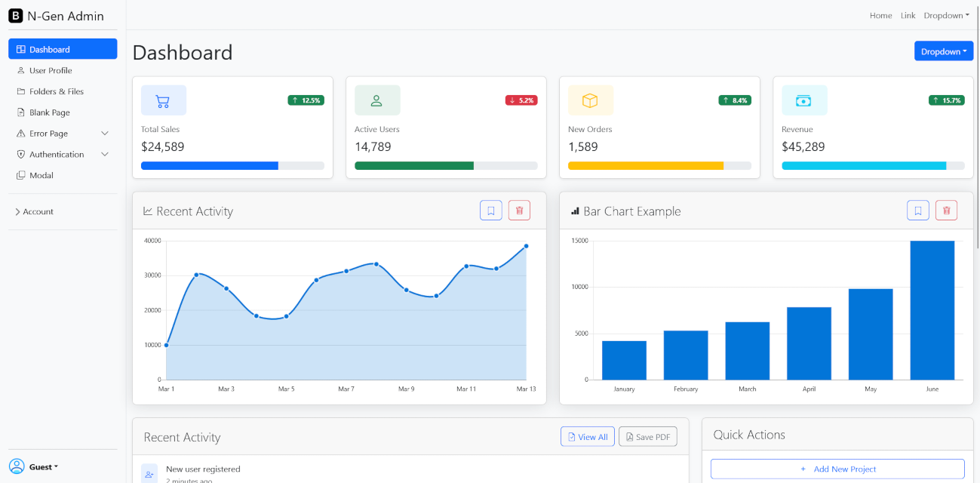Click the Quick Actions heading
The image size is (980, 483).
749,435
